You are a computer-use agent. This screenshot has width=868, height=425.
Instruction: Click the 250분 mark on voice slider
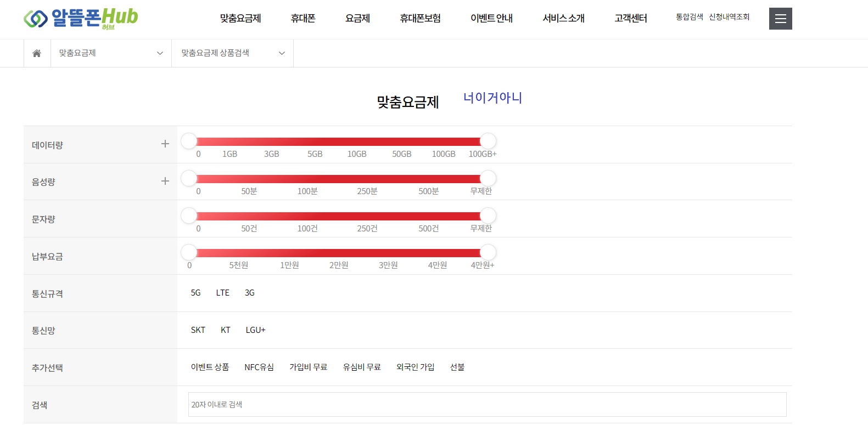367,191
